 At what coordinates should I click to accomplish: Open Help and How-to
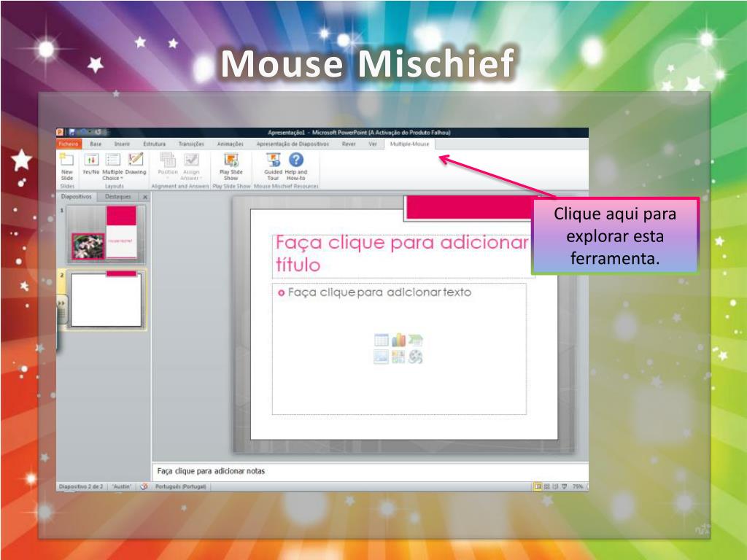[296, 167]
